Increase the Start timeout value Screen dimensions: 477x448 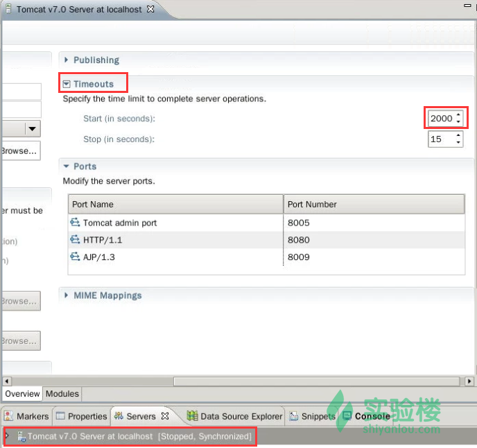(458, 114)
